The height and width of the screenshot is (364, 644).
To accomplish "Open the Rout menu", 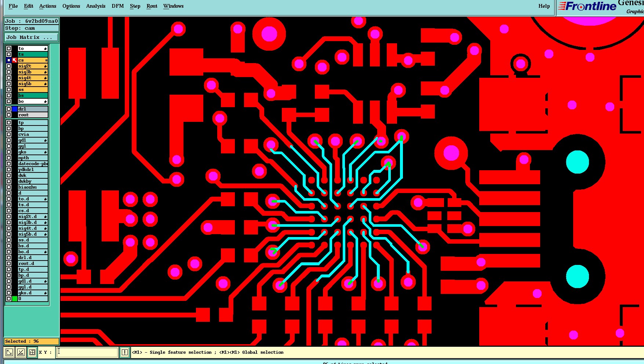I will click(x=152, y=6).
